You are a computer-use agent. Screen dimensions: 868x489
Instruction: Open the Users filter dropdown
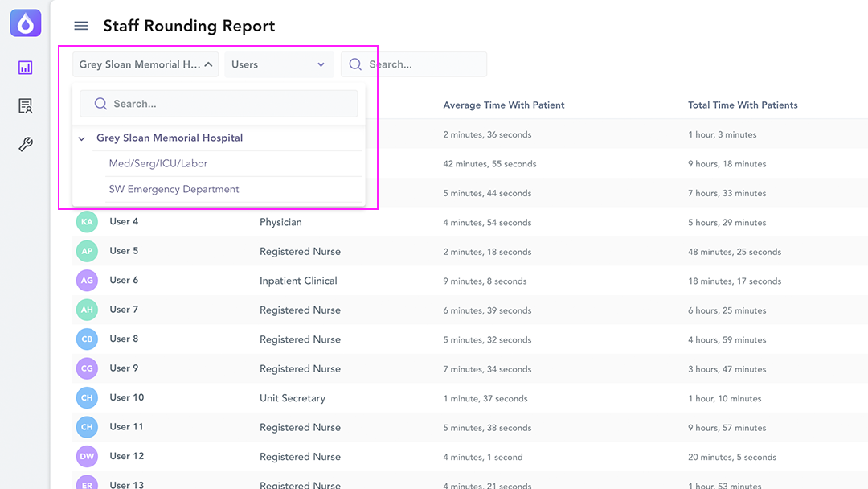point(279,64)
